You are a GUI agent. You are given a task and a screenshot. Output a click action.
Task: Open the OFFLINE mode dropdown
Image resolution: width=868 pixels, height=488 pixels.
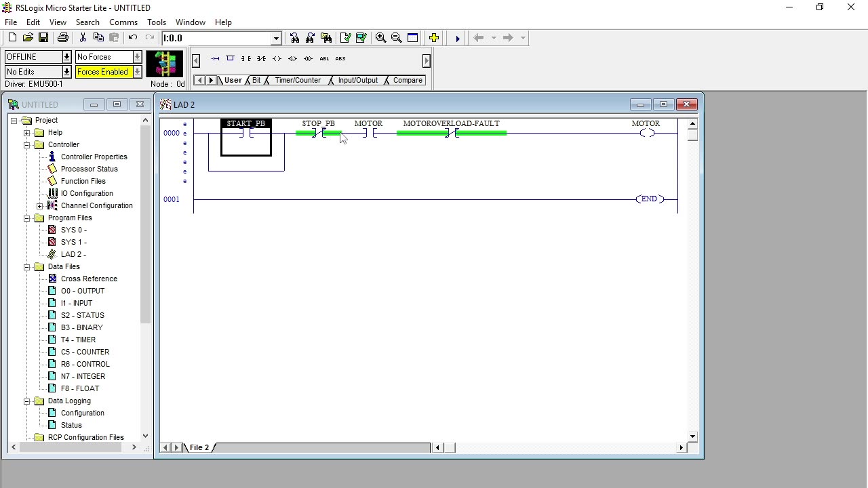pyautogui.click(x=66, y=57)
